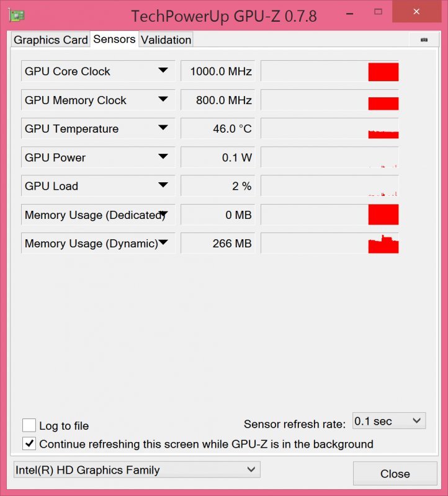Image resolution: width=448 pixels, height=496 pixels.
Task: Select the Sensors tab
Action: [114, 39]
